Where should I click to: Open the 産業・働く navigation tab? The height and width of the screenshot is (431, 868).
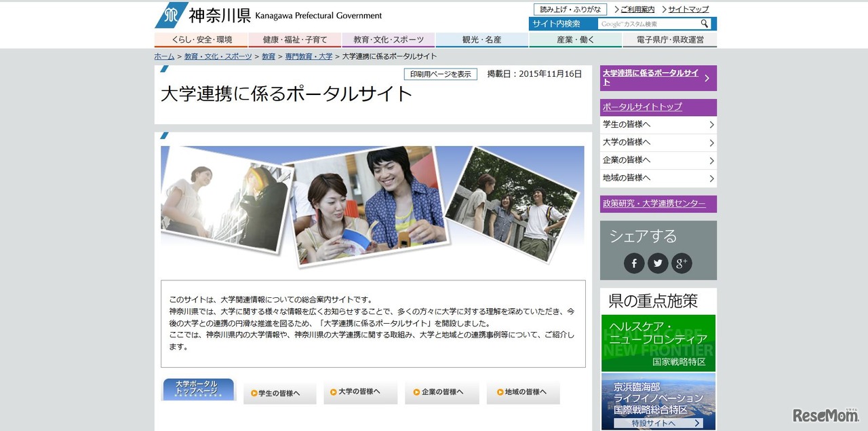[x=575, y=39]
